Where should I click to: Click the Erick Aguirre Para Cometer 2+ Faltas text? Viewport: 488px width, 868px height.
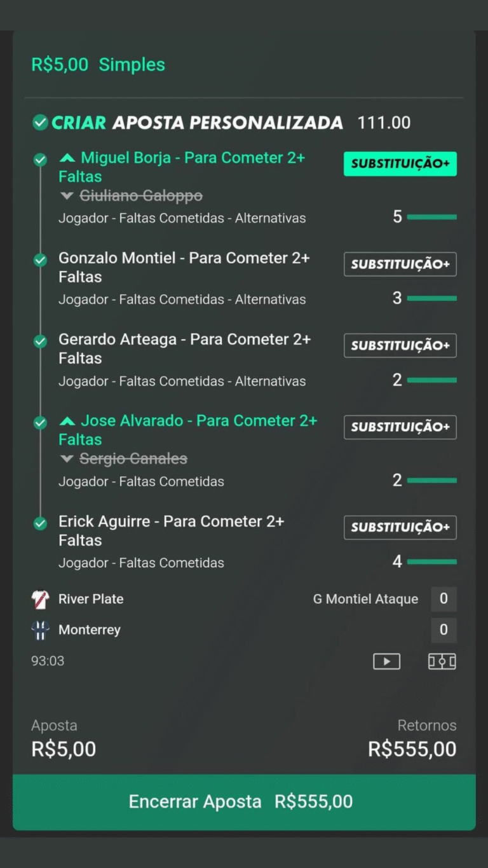pyautogui.click(x=171, y=530)
